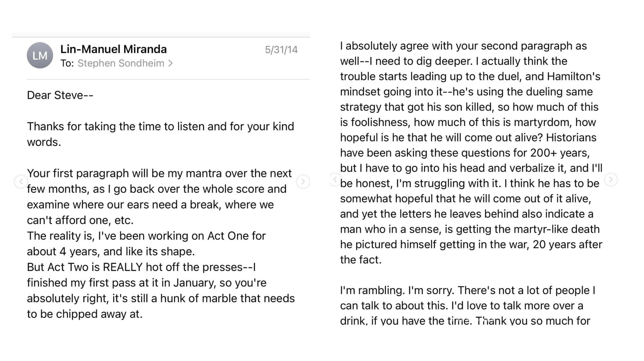This screenshot has width=644, height=361.
Task: Open the Stephen Sondheim recipient contact
Action: pos(121,63)
